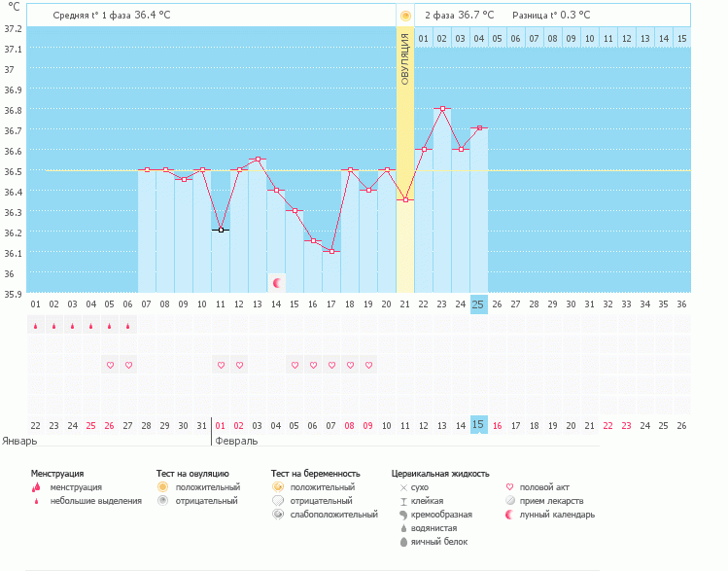This screenshot has height=571, width=728.
Task: Click the lowest temperature point on day 17
Action: click(x=331, y=251)
